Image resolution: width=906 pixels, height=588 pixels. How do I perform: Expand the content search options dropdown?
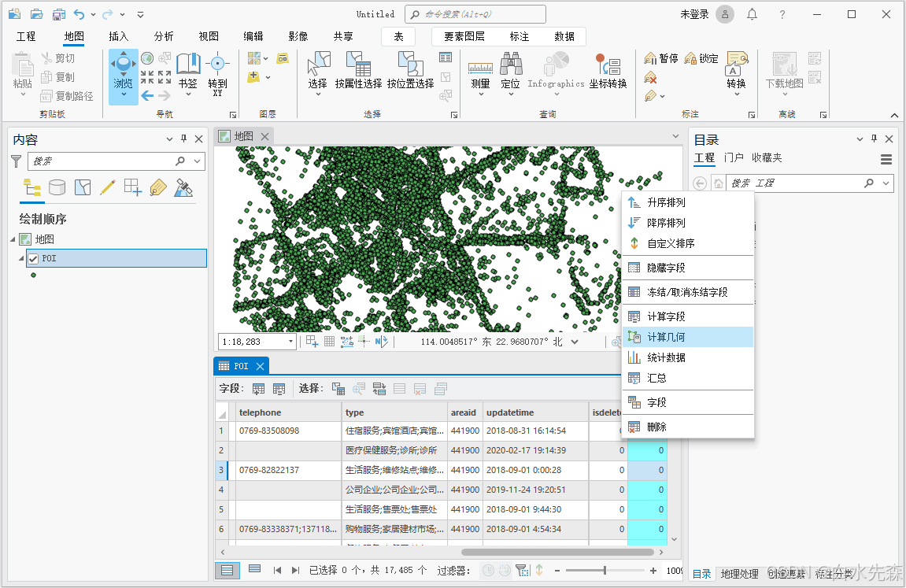pos(198,161)
